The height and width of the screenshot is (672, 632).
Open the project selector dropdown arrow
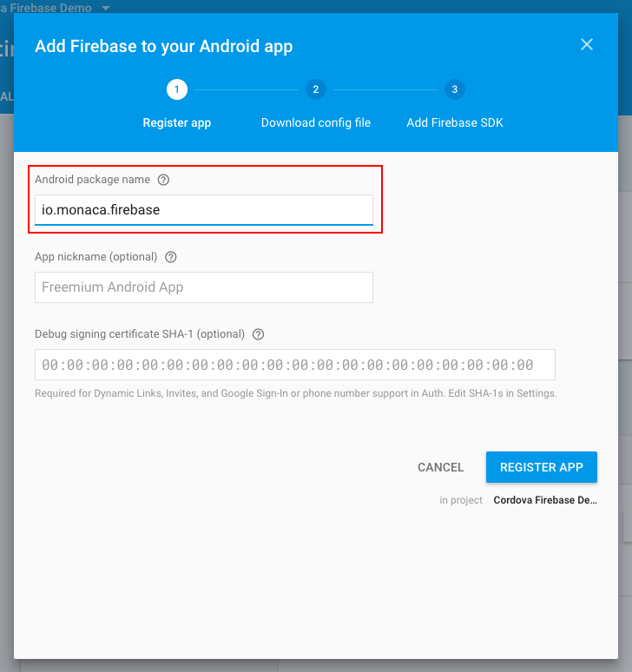[x=106, y=7]
